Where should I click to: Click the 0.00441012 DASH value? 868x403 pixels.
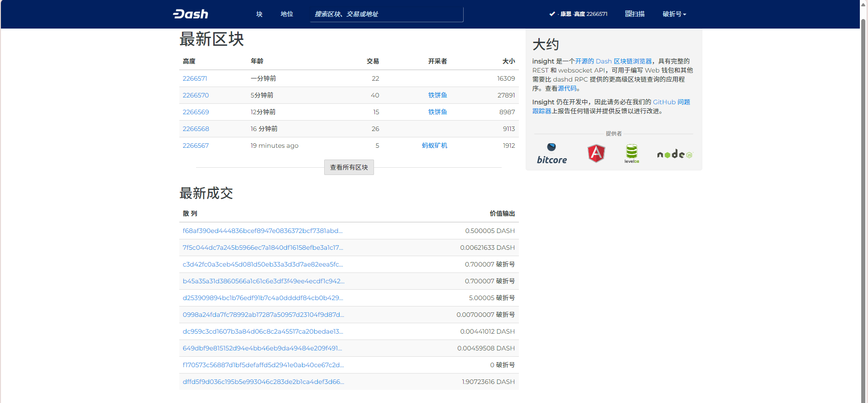[x=488, y=331]
